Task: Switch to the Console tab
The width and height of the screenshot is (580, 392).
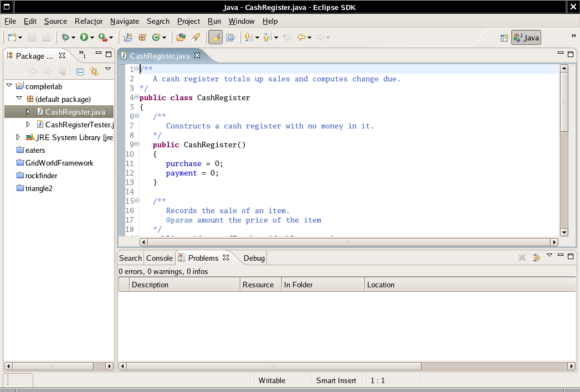Action: point(159,258)
